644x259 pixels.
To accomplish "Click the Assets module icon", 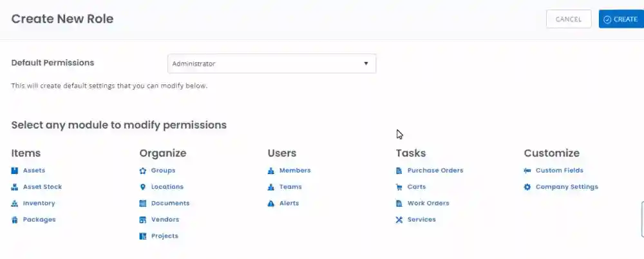I will [x=14, y=171].
